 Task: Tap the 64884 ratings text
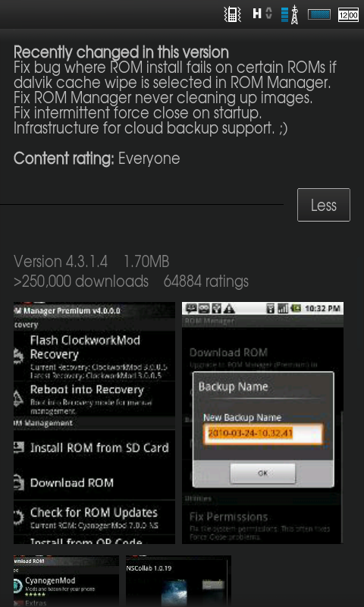point(206,281)
